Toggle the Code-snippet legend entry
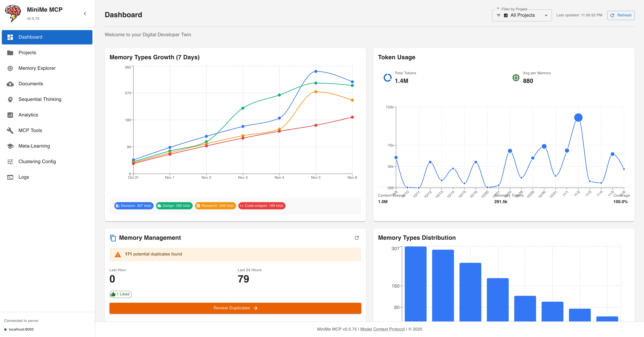The width and height of the screenshot is (644, 337). [262, 206]
